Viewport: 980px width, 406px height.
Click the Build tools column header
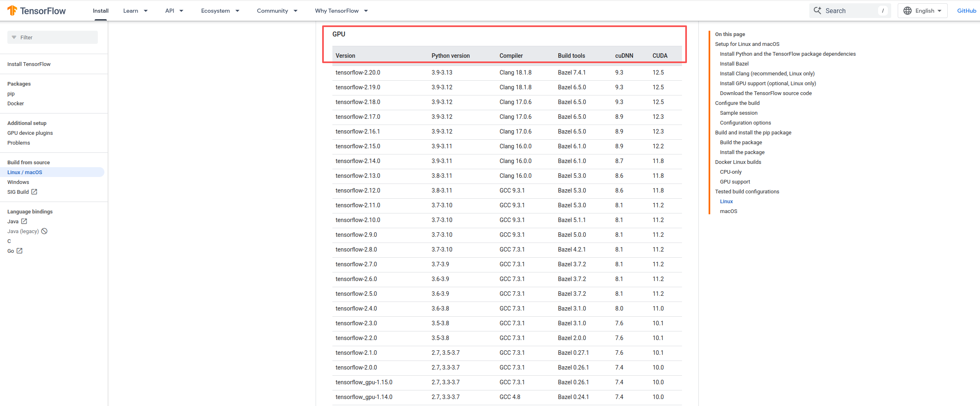pos(571,56)
